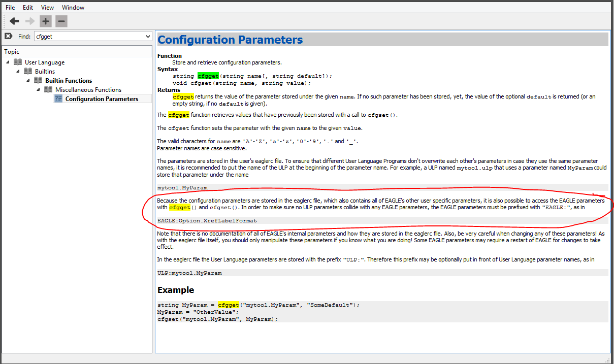The width and height of the screenshot is (614, 364).
Task: Click the Miscellaneous Functions book icon
Action: 48,89
